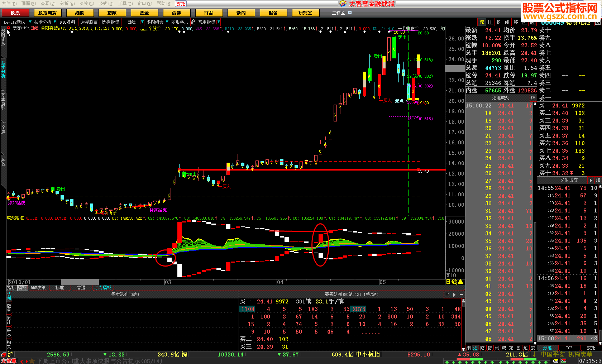Switch to TOP tab at bottom right
602x364 pixels.
tap(569, 348)
